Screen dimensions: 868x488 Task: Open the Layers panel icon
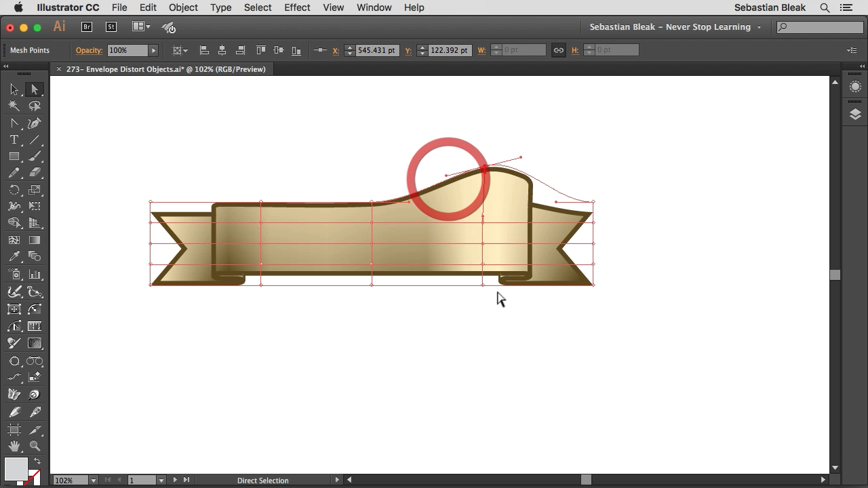tap(855, 115)
